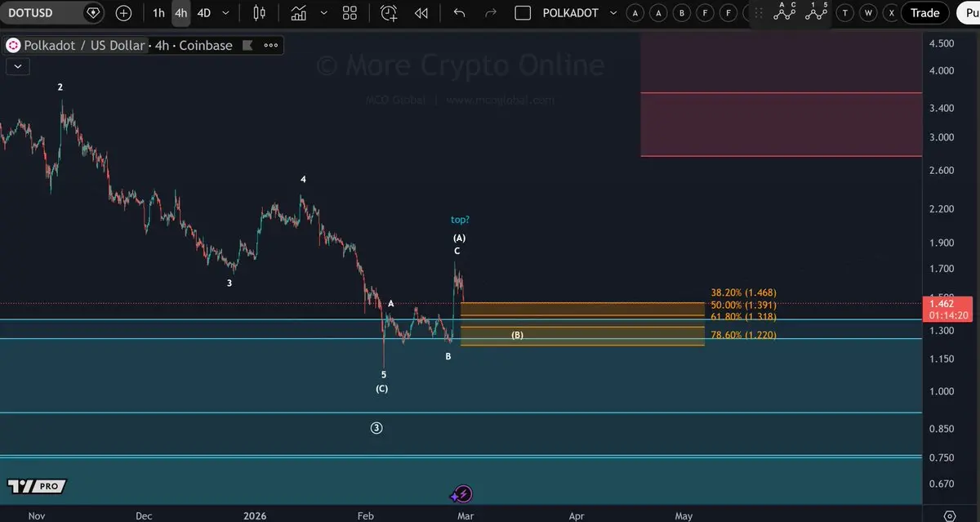Screen dimensions: 980x522
Task: Select the 4h timeframe
Action: click(x=180, y=13)
